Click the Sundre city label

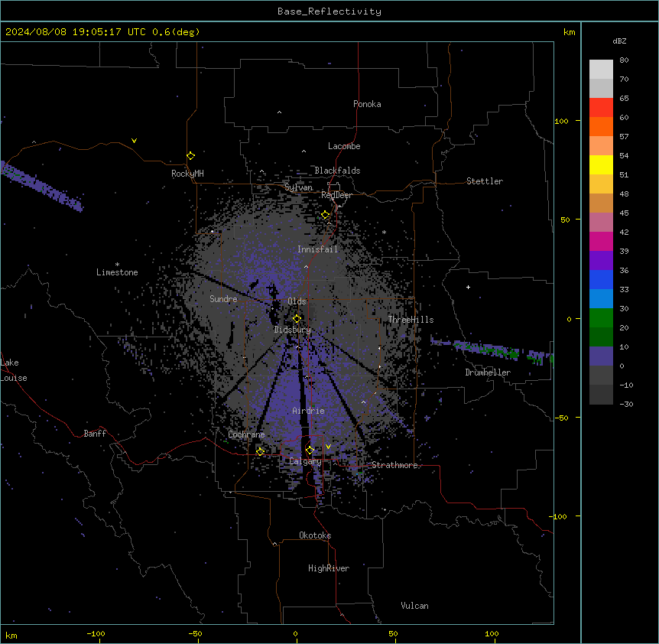(223, 299)
